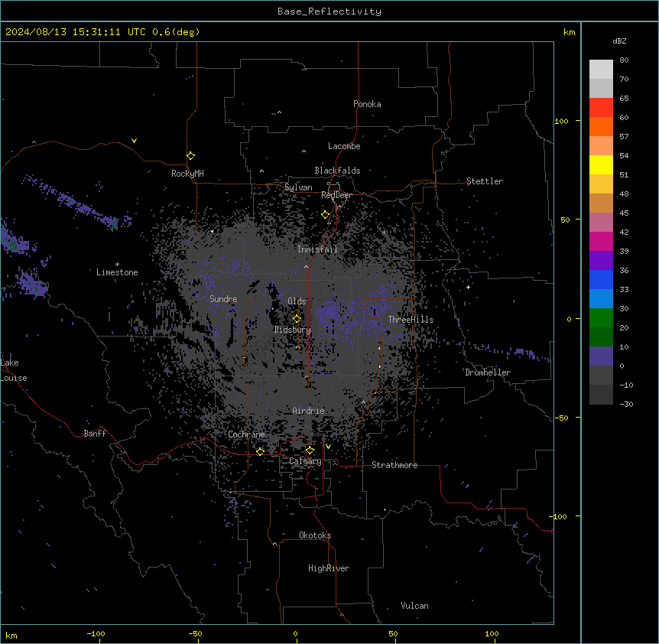Click the Drumheller map label
Screen dimensions: 659x644
click(488, 372)
